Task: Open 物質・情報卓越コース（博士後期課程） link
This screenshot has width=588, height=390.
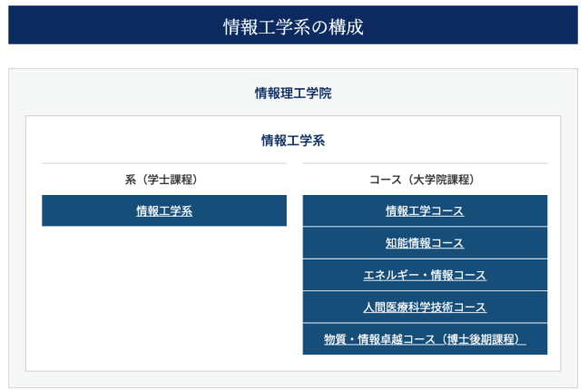Action: pos(425,339)
